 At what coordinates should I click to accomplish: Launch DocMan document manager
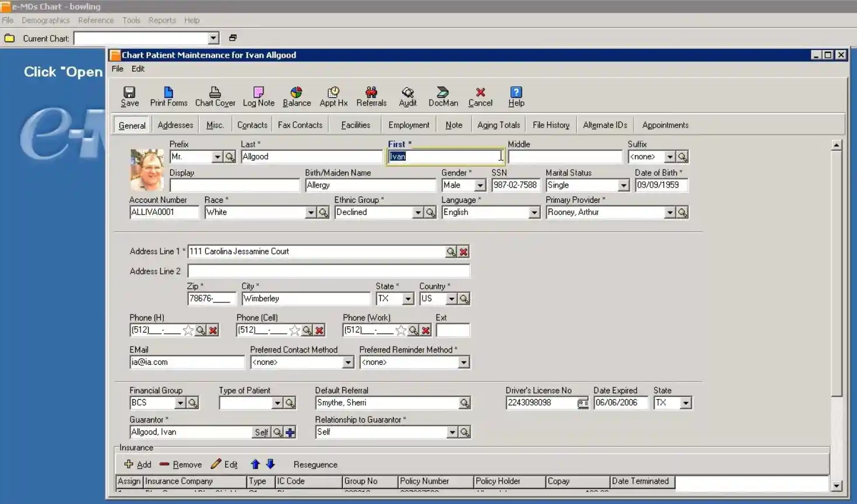pos(443,96)
